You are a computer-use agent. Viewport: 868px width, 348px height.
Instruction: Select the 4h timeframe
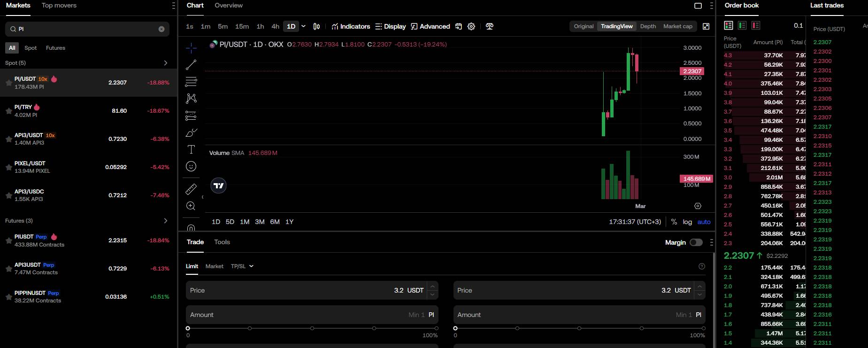275,26
